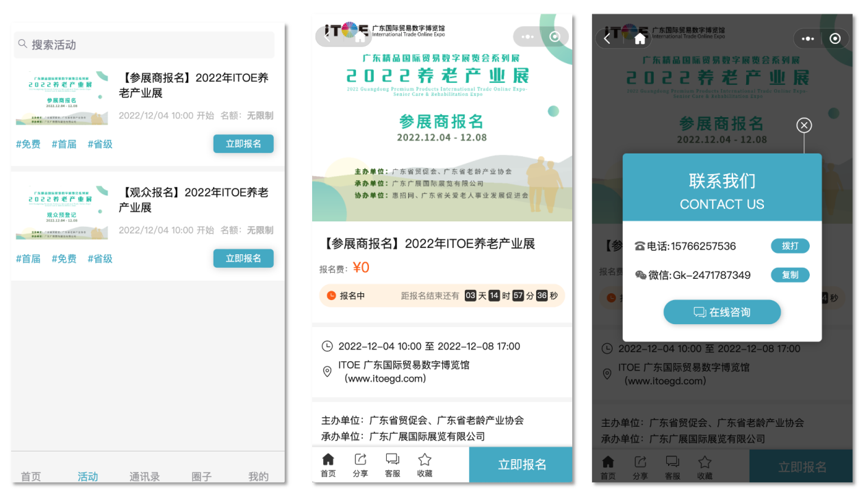This screenshot has width=868, height=492.
Task: Tap 立即报名 on the 【参展商报名】 list card
Action: pos(243,144)
